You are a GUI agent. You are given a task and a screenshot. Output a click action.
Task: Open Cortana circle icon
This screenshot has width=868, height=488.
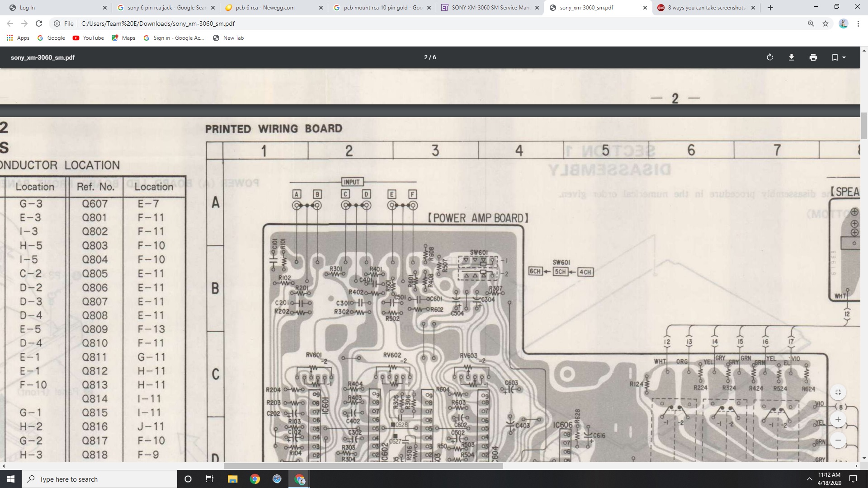(x=188, y=479)
